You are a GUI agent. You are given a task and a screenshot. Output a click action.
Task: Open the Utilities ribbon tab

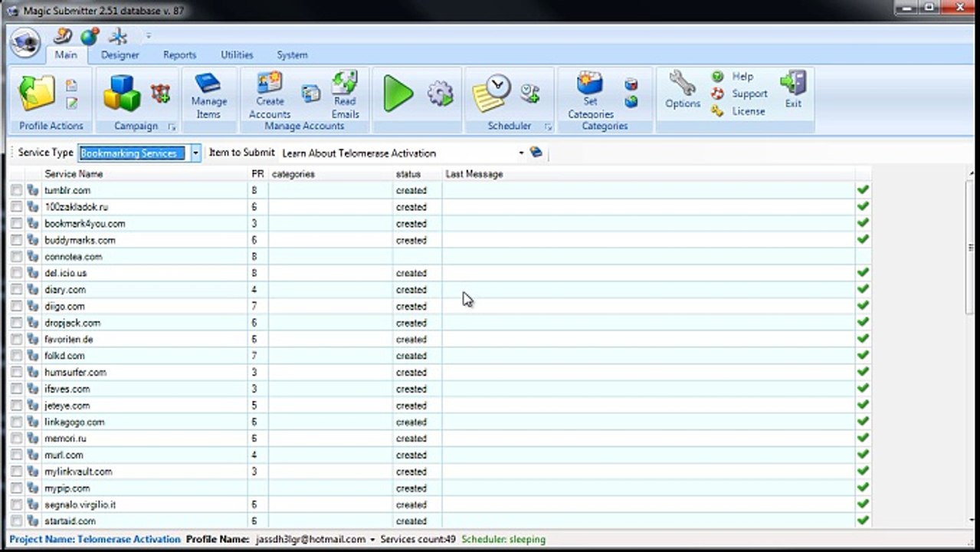[237, 55]
